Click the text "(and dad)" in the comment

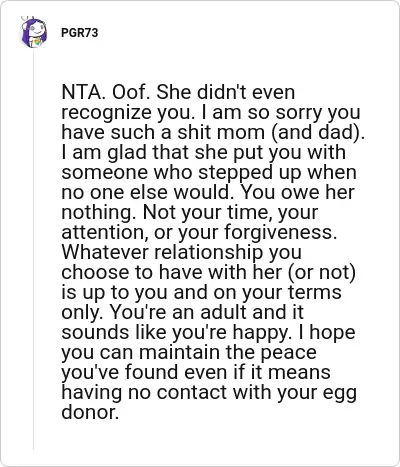[x=318, y=132]
